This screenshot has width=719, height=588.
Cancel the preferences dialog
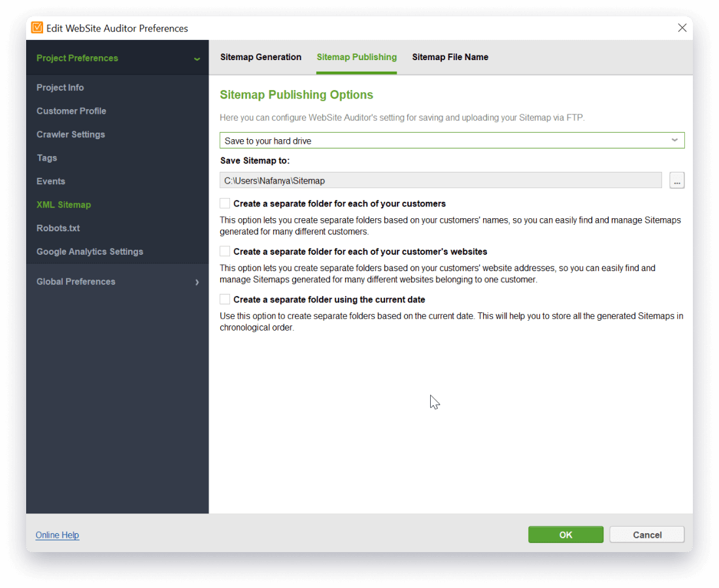click(x=646, y=534)
